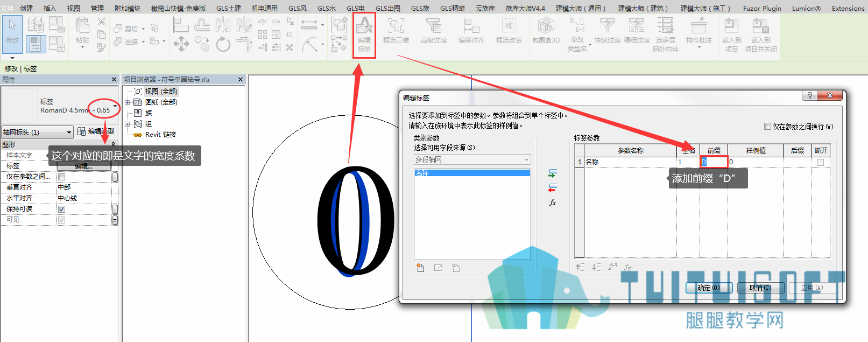Viewport: 868px width, 342px height.
Task: Click the scissors Cut icon
Action: (101, 22)
